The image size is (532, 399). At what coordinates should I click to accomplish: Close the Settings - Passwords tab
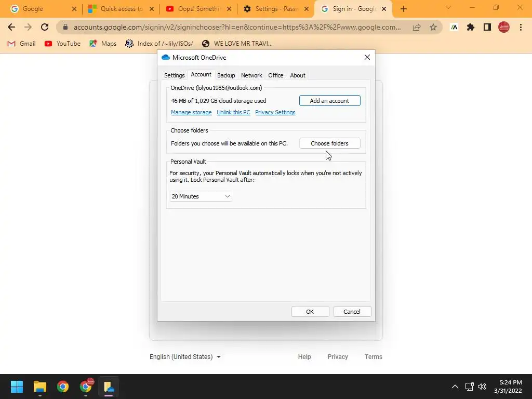pos(307,9)
